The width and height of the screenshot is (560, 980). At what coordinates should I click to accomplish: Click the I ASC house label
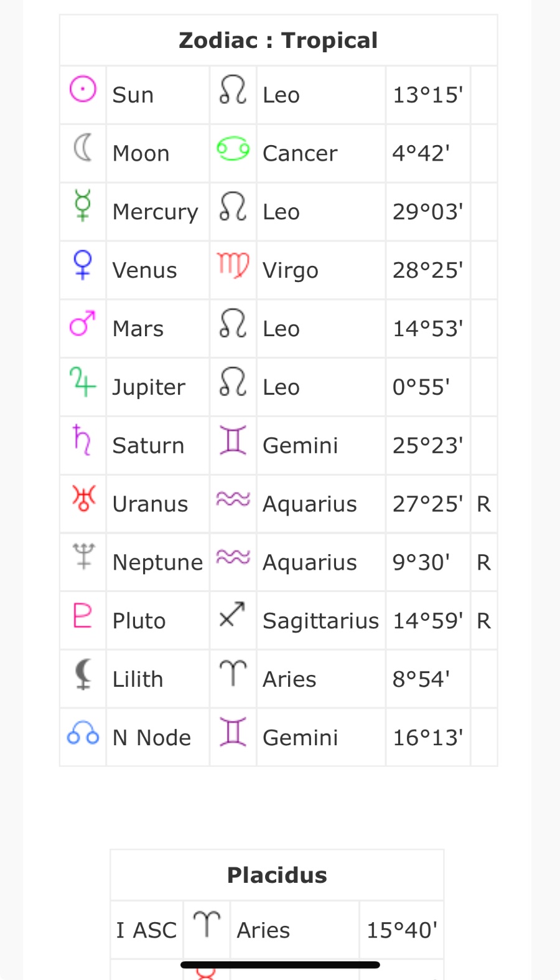click(x=146, y=930)
